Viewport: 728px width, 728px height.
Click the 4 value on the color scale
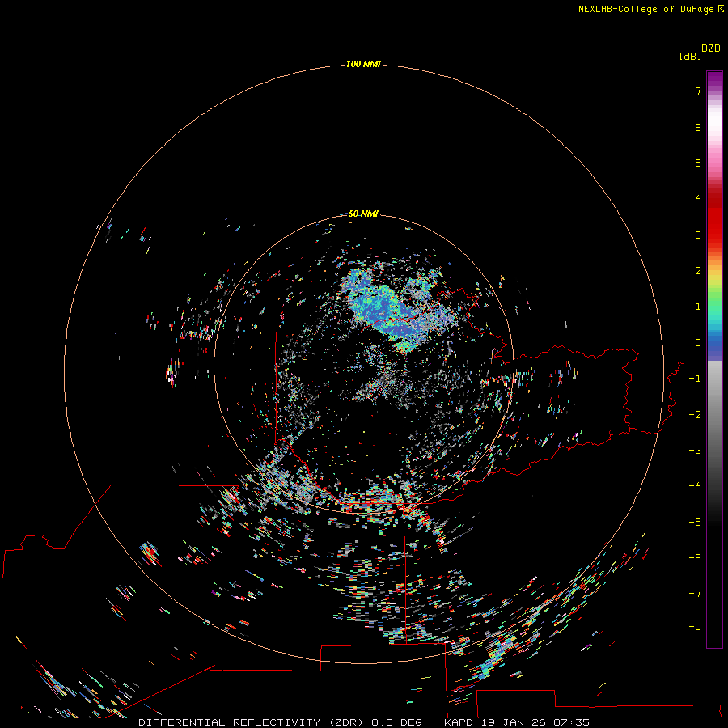(698, 199)
